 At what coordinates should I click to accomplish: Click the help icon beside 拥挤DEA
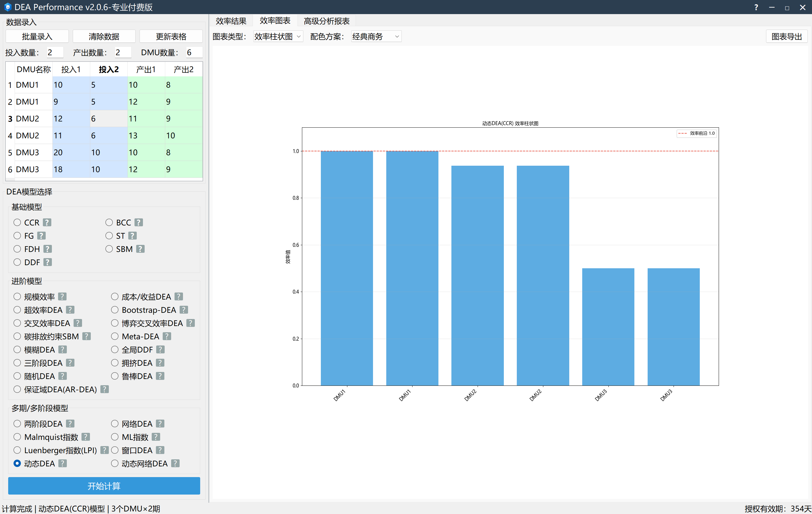click(160, 363)
